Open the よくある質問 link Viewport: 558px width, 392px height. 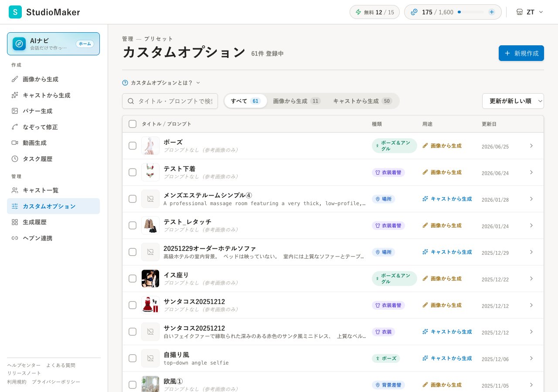tap(61, 365)
